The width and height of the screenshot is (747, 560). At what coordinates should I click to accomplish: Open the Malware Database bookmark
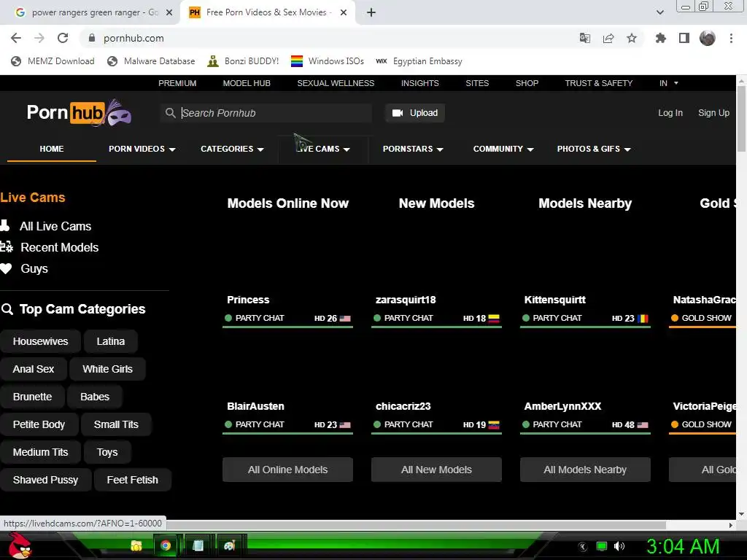click(x=151, y=61)
